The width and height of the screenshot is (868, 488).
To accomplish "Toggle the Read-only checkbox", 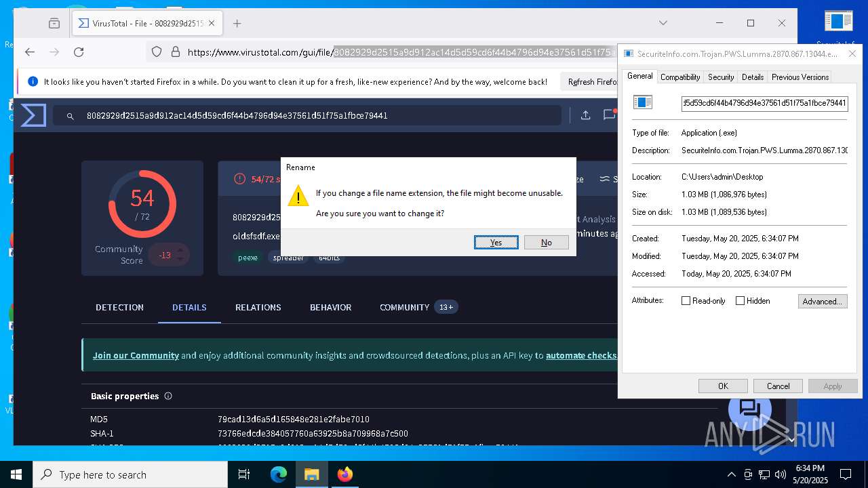I will click(x=686, y=301).
